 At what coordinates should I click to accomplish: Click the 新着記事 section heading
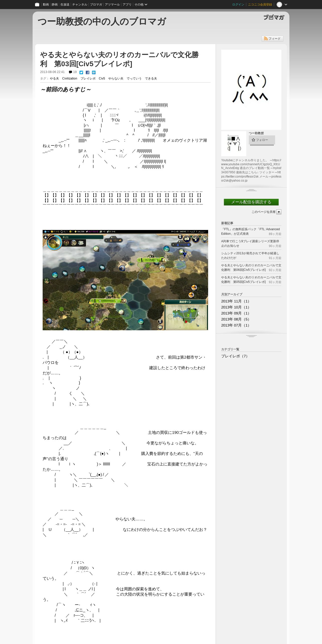tap(227, 223)
